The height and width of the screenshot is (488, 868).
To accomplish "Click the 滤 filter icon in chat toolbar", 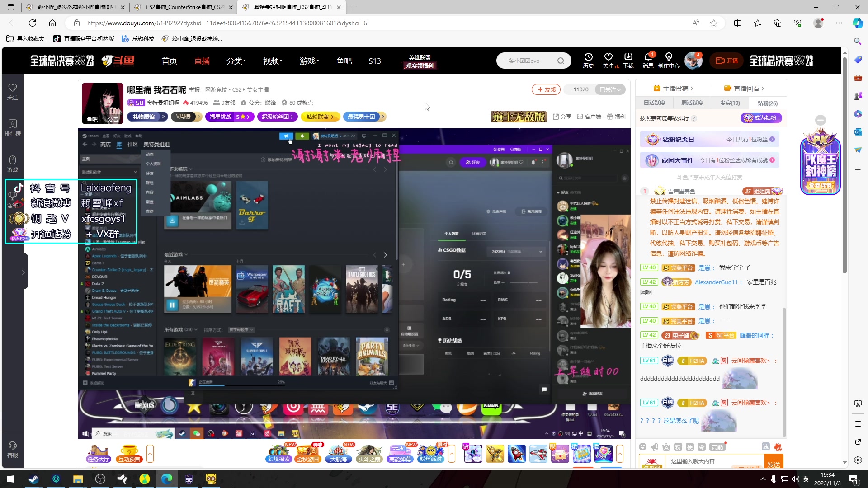I will (x=766, y=447).
